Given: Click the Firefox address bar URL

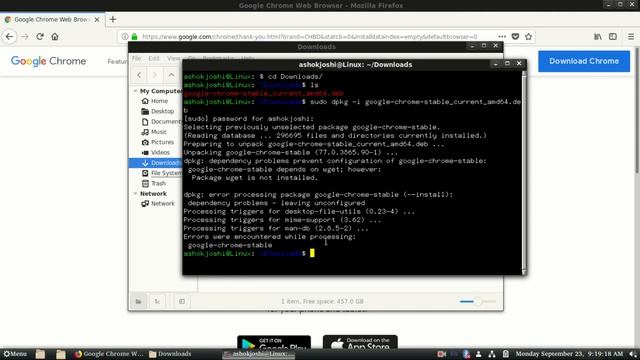Looking at the screenshot, I should (x=309, y=37).
